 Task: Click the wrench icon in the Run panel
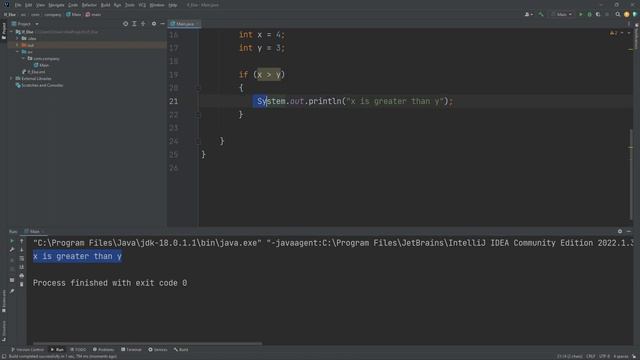(12, 250)
